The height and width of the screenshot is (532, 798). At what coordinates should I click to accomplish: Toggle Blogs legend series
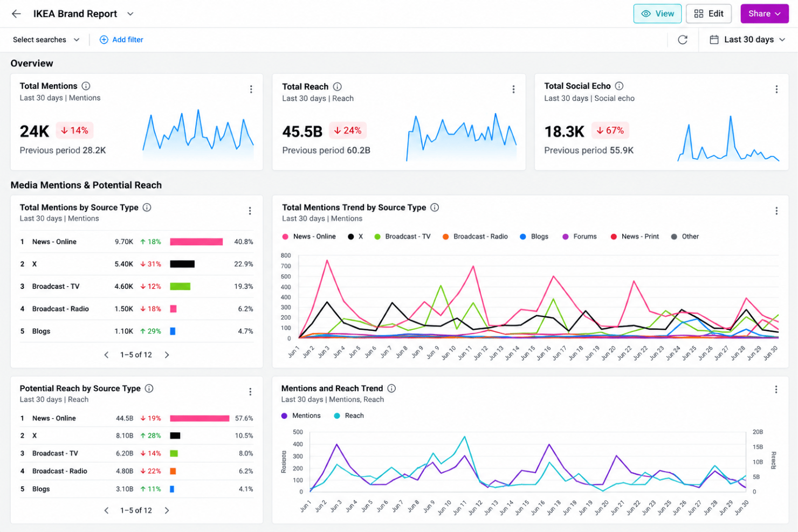click(534, 237)
